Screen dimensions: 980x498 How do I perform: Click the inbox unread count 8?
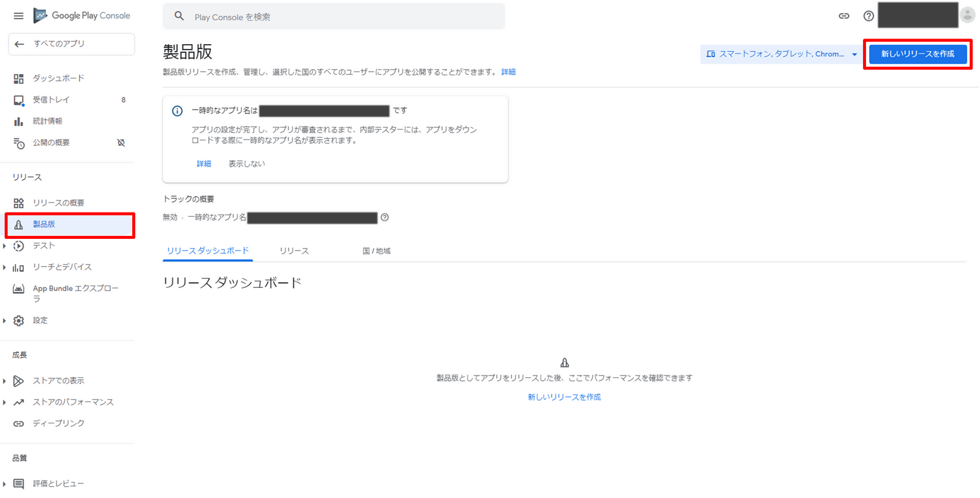(x=124, y=100)
